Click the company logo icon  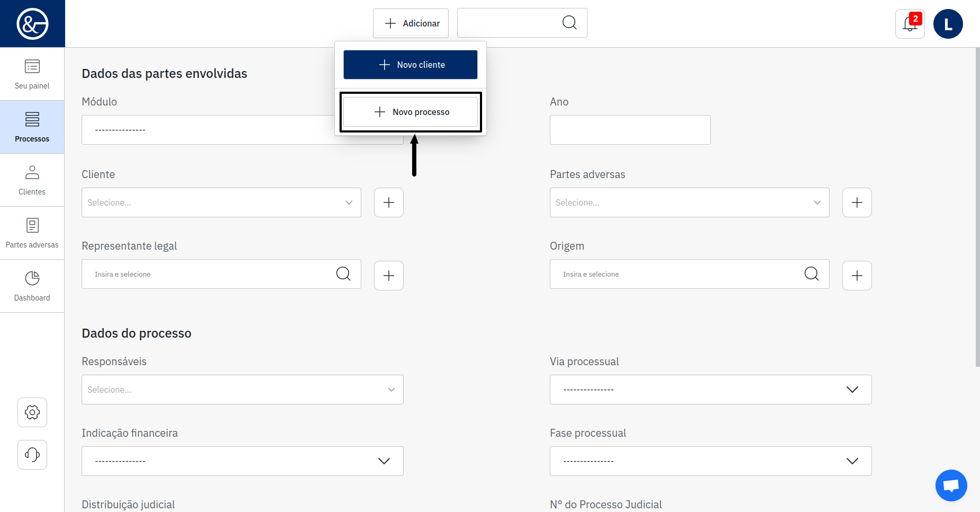pos(32,24)
